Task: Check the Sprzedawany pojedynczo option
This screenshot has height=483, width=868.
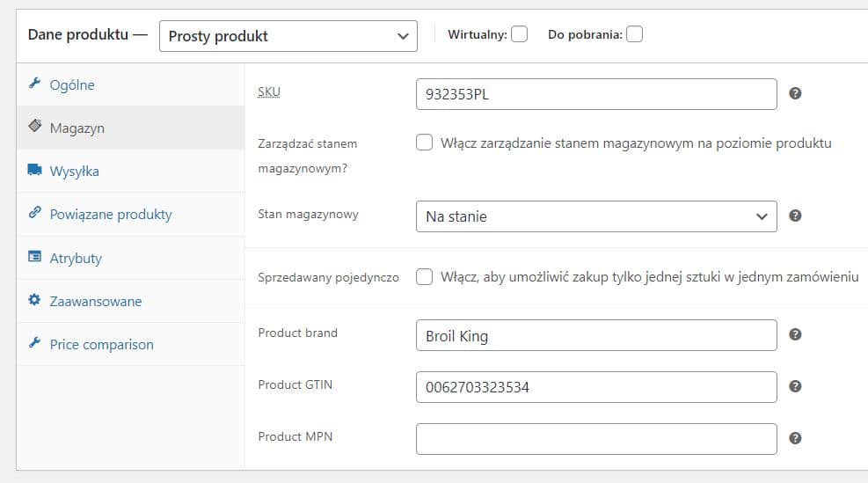Action: click(x=425, y=277)
